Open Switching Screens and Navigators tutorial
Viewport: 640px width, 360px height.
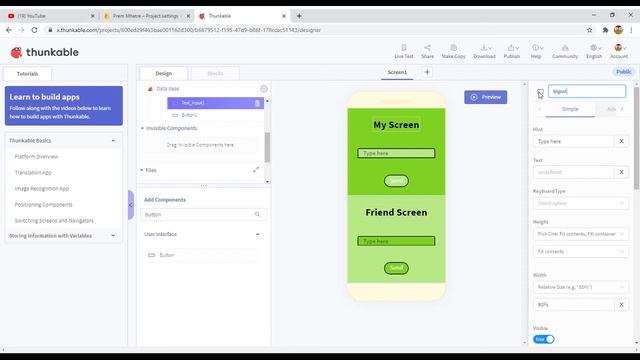(54, 220)
